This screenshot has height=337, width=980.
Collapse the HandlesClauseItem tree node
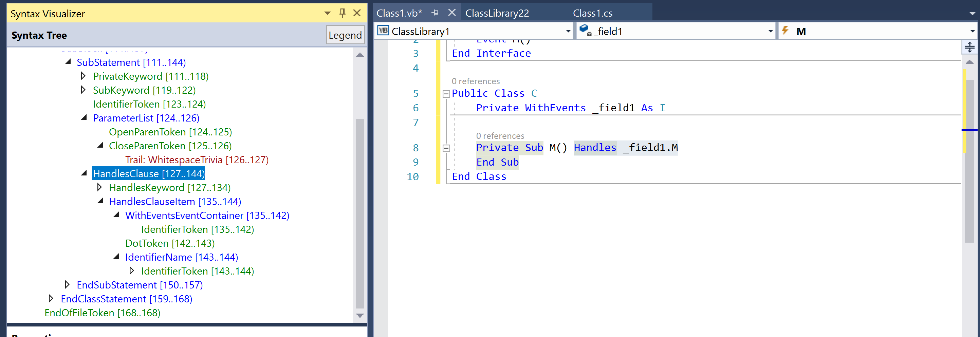(x=100, y=201)
